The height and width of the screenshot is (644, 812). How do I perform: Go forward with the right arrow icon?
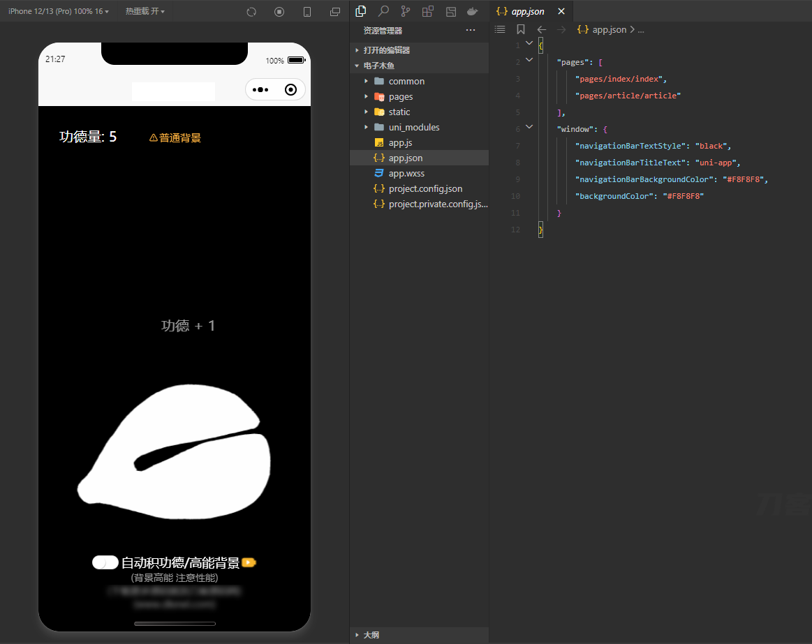pyautogui.click(x=561, y=29)
